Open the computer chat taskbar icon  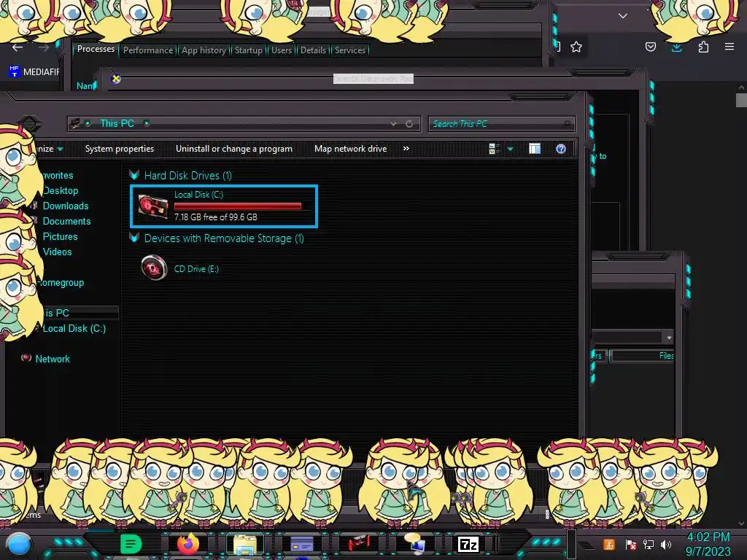[415, 544]
